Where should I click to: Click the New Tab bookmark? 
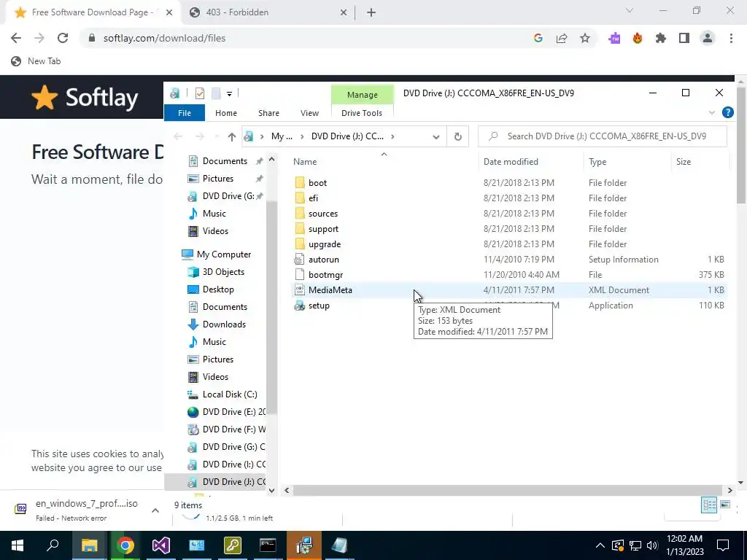click(x=36, y=61)
